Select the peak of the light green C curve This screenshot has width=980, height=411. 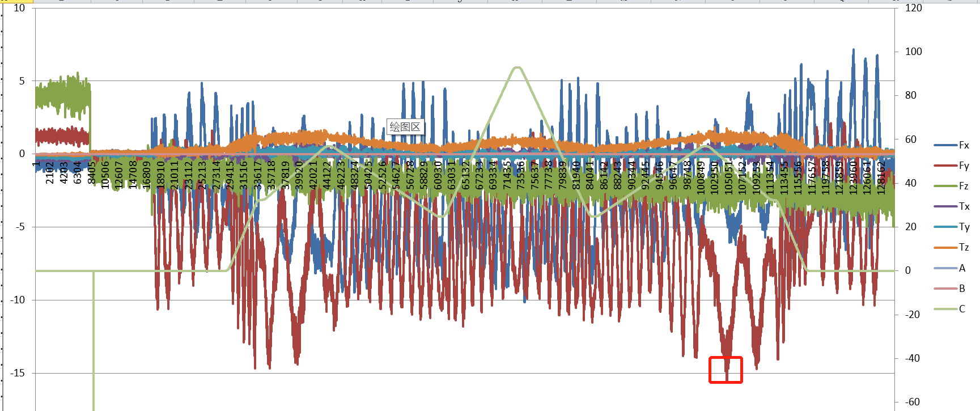(x=517, y=68)
